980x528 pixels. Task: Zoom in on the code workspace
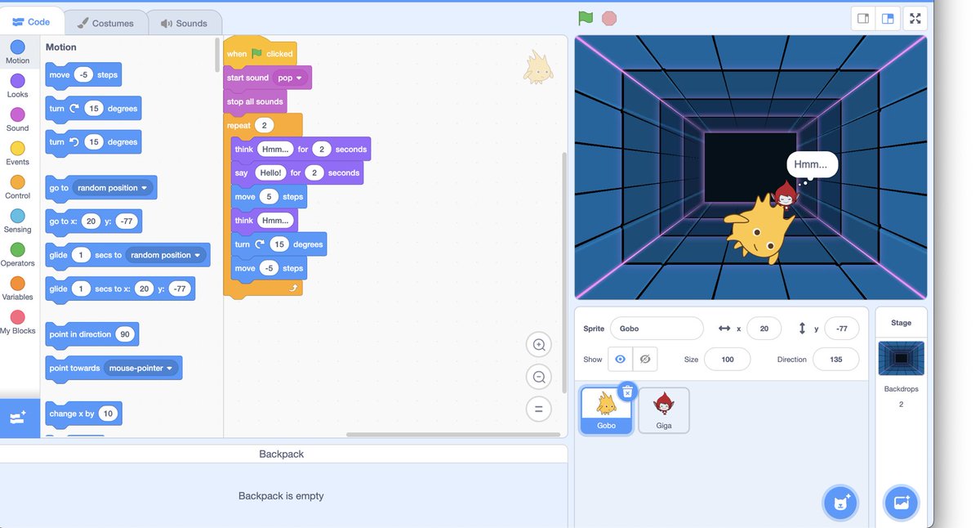(x=539, y=345)
